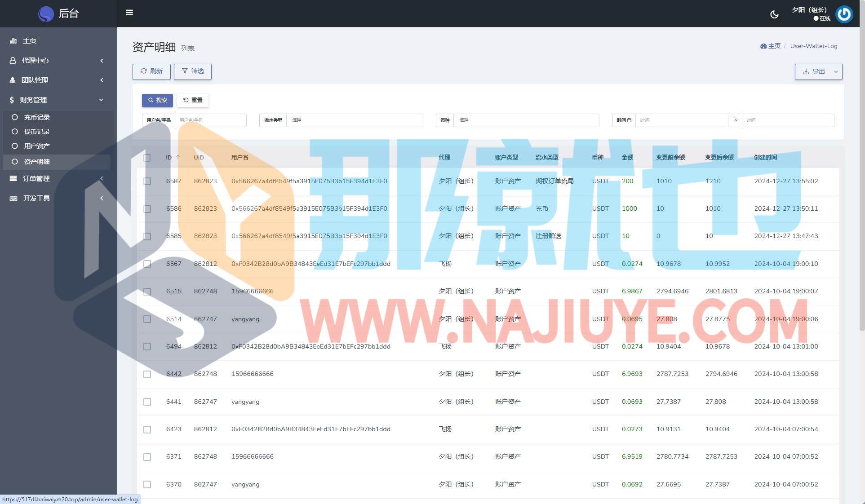This screenshot has height=504, width=865.
Task: Click the hamburger menu icon in header
Action: pos(129,13)
